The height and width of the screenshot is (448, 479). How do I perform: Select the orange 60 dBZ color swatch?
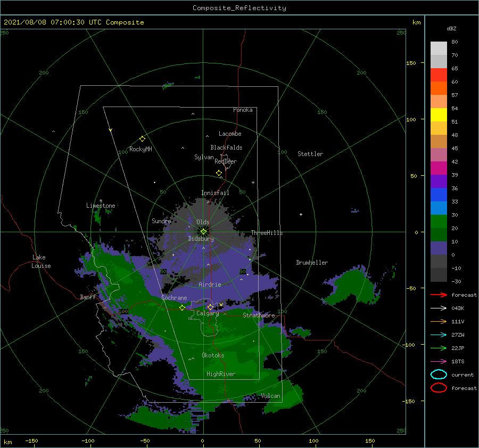point(439,88)
